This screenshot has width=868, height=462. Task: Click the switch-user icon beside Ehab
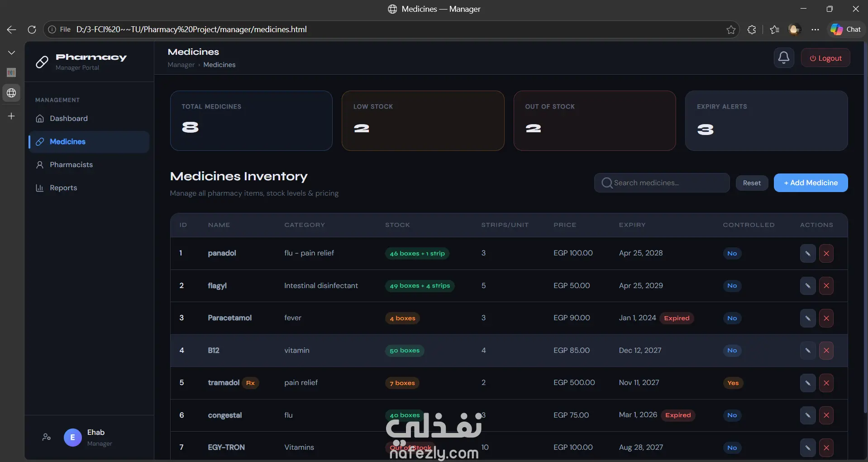(x=47, y=437)
